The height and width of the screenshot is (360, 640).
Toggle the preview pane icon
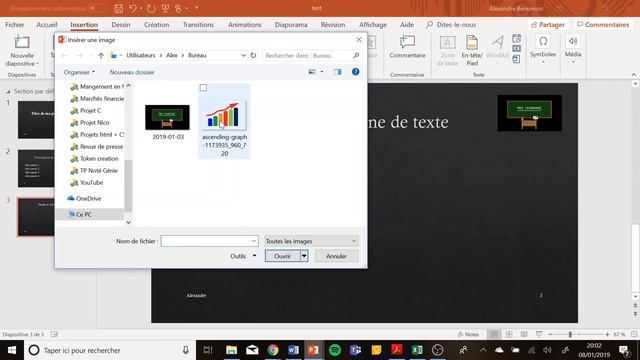[337, 72]
